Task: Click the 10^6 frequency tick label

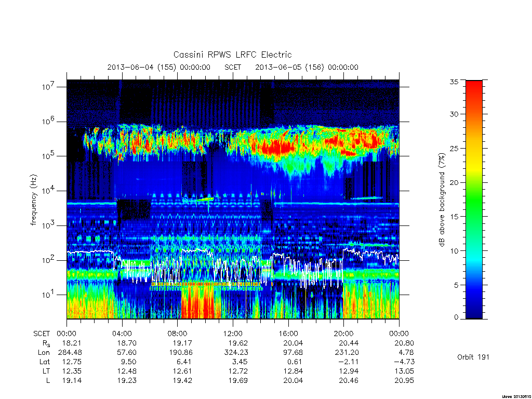Action: click(48, 121)
